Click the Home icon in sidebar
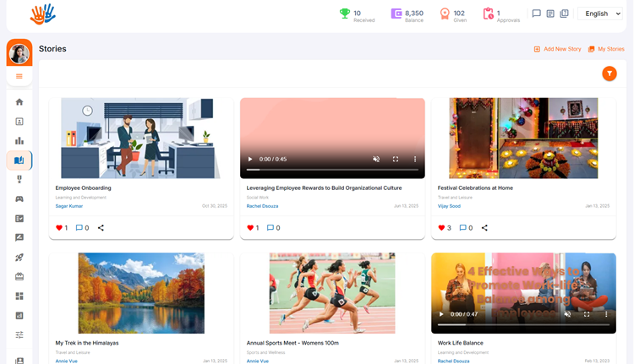Screen dimensions: 634x364 click(19, 102)
